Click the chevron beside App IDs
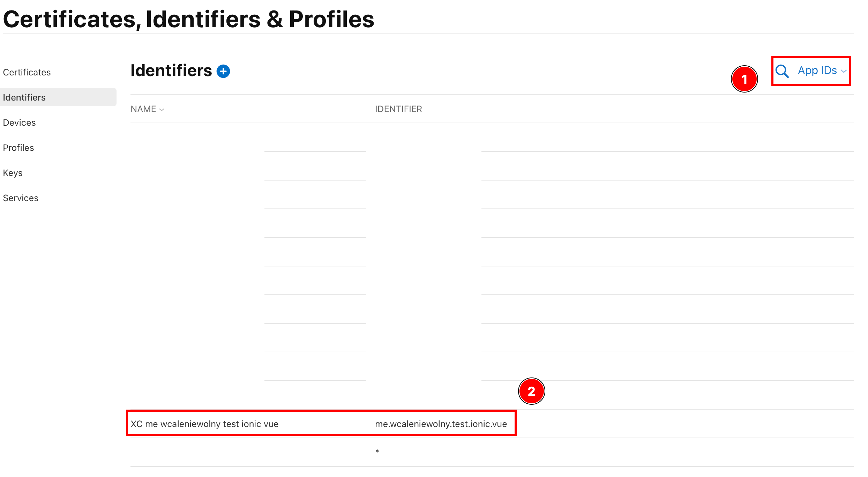868x477 pixels. tap(844, 72)
